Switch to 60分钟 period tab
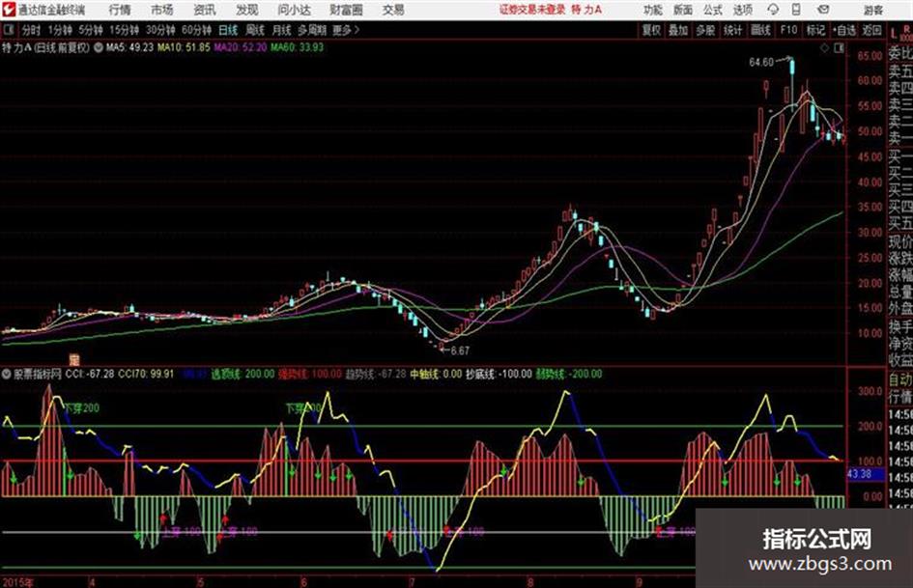 [x=196, y=30]
